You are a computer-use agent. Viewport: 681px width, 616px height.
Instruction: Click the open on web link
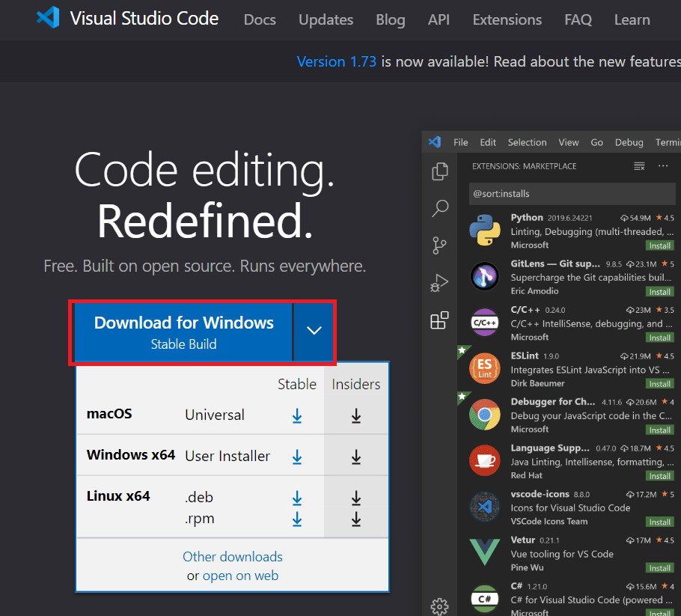click(240, 576)
